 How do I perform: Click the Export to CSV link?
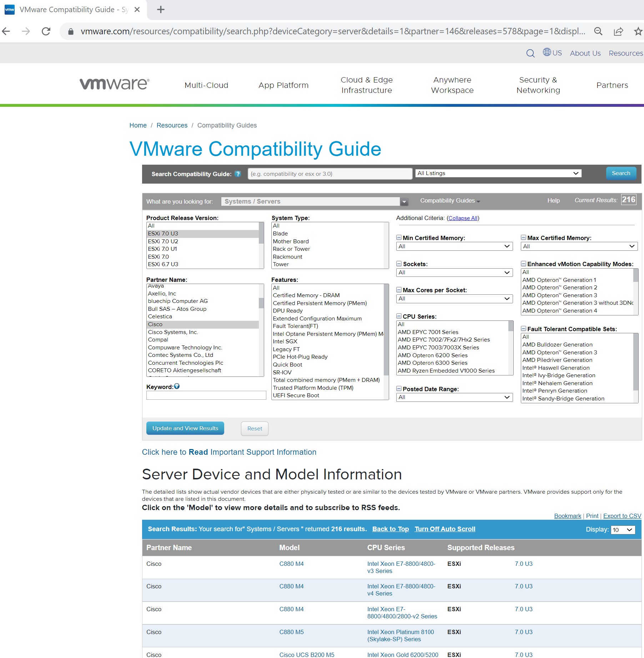click(622, 516)
